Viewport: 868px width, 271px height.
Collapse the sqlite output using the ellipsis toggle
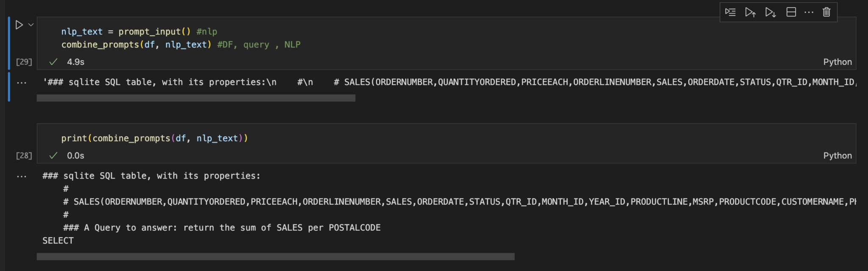pyautogui.click(x=21, y=82)
